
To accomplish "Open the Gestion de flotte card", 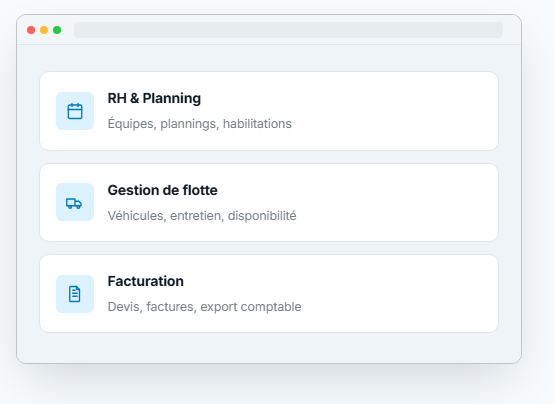I will (269, 203).
